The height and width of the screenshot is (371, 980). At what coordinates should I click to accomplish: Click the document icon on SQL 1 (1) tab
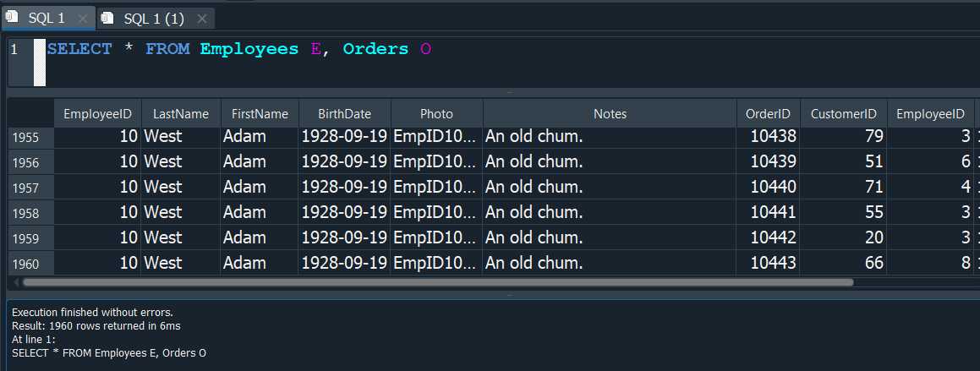click(107, 18)
